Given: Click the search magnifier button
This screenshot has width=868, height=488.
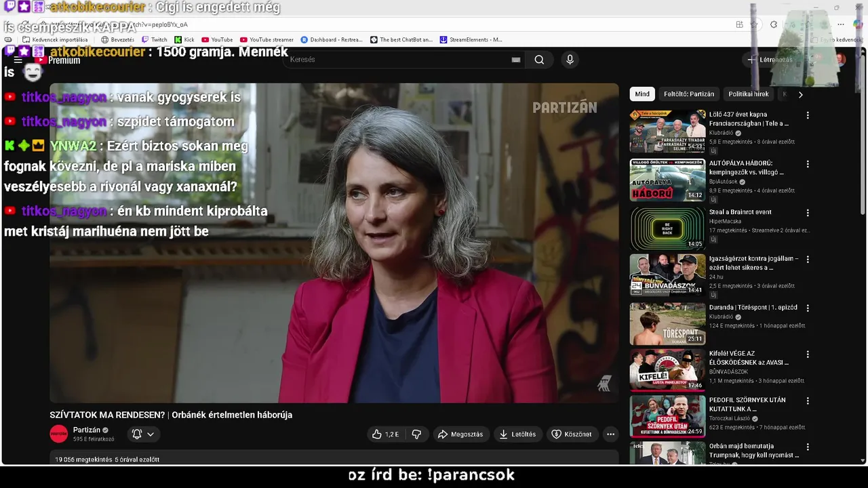Looking at the screenshot, I should tap(539, 60).
